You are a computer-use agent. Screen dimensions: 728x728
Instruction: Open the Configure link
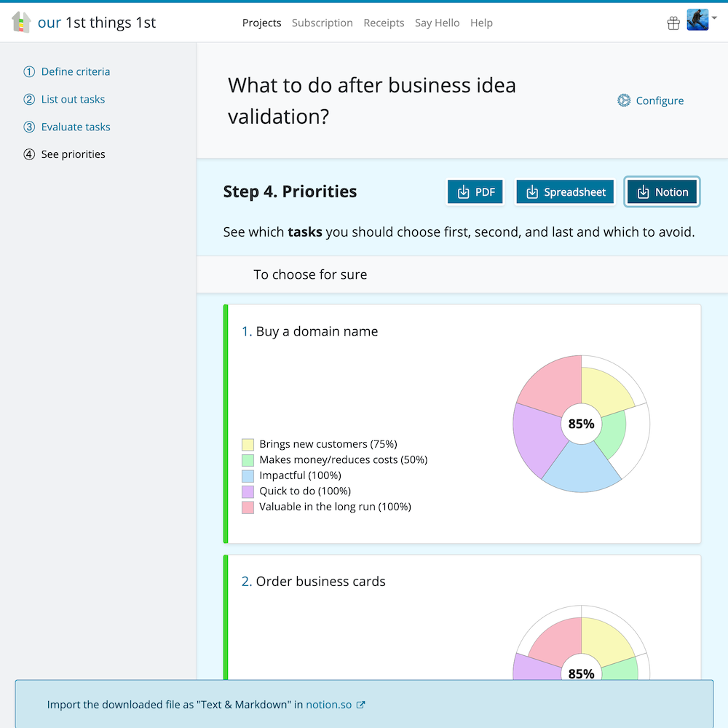[x=650, y=100]
